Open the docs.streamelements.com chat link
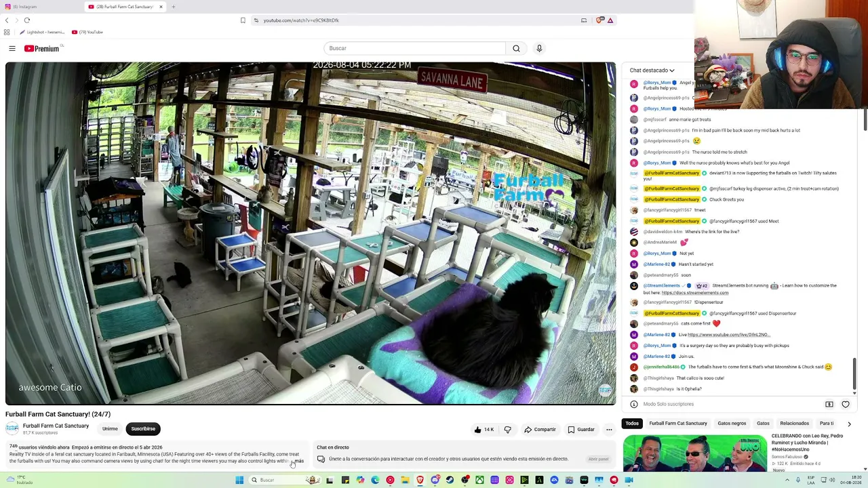This screenshot has width=868, height=488. coord(694,293)
